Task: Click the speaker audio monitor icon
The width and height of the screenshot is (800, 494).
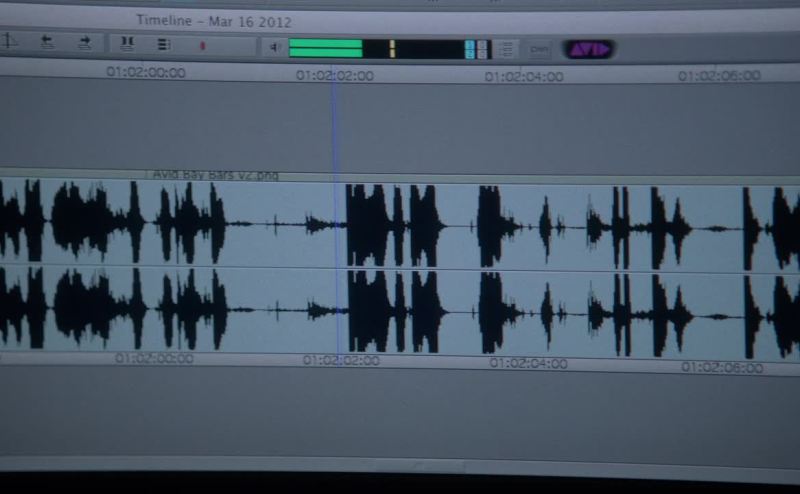Action: coord(274,46)
